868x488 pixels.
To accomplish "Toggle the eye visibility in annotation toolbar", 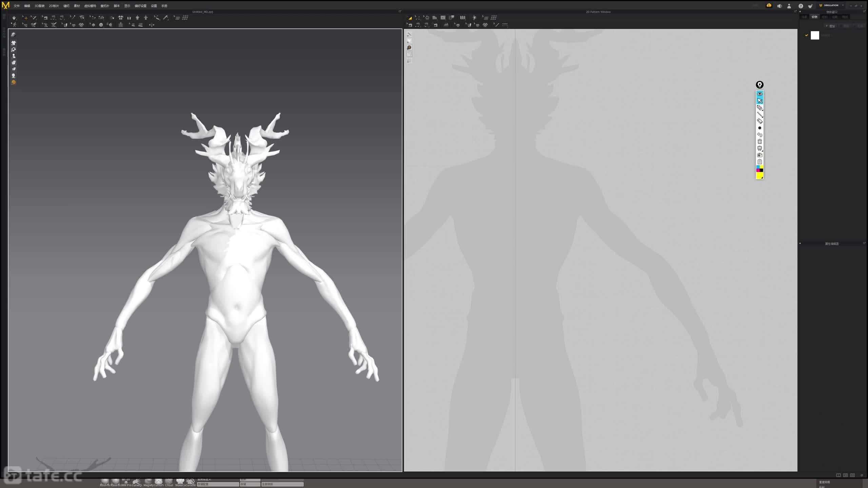I will [759, 94].
